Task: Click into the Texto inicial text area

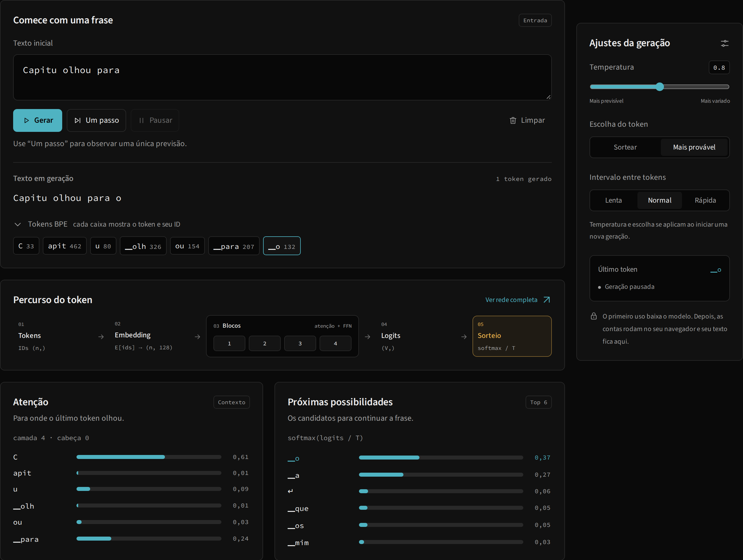Action: 282,77
